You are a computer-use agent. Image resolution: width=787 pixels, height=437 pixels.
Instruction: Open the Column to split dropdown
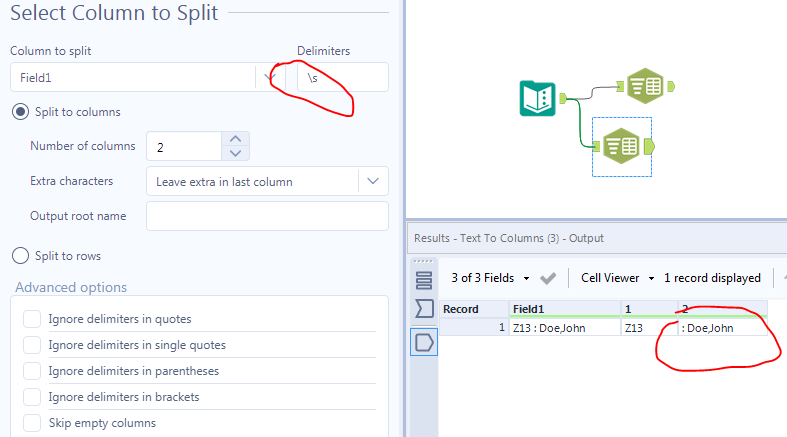pyautogui.click(x=270, y=77)
